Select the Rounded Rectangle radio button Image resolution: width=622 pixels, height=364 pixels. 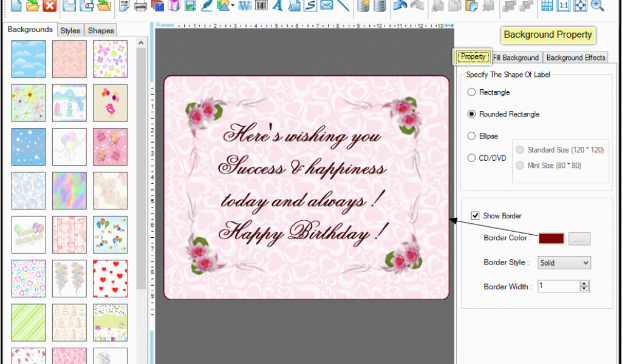point(471,114)
